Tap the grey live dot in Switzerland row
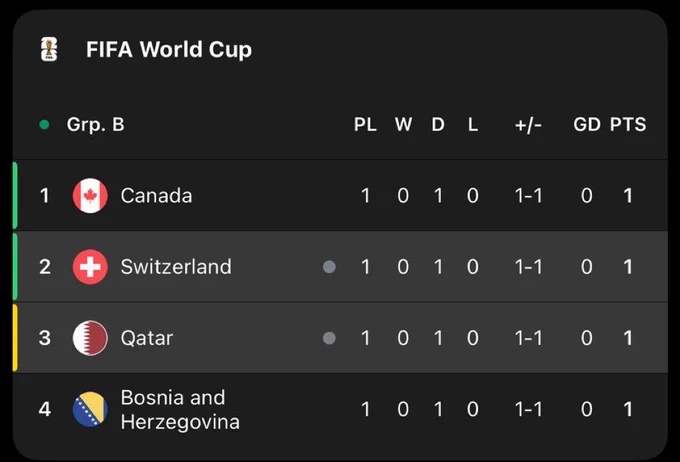This screenshot has width=680, height=462. point(329,267)
